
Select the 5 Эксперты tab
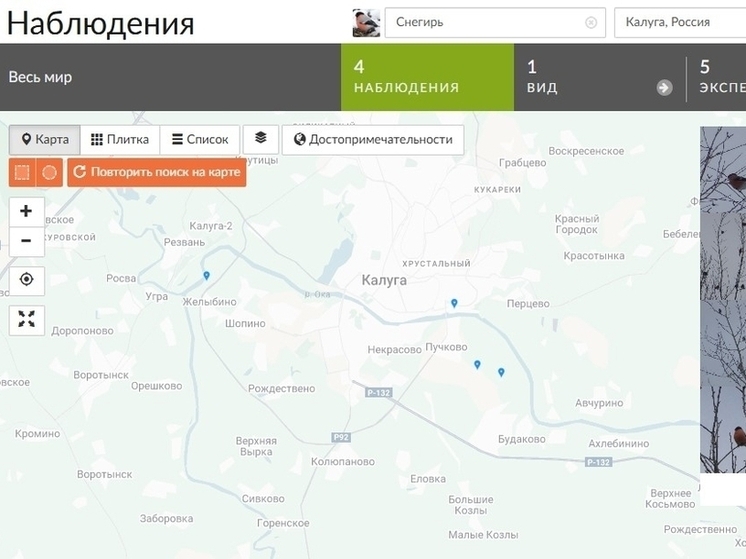(717, 77)
